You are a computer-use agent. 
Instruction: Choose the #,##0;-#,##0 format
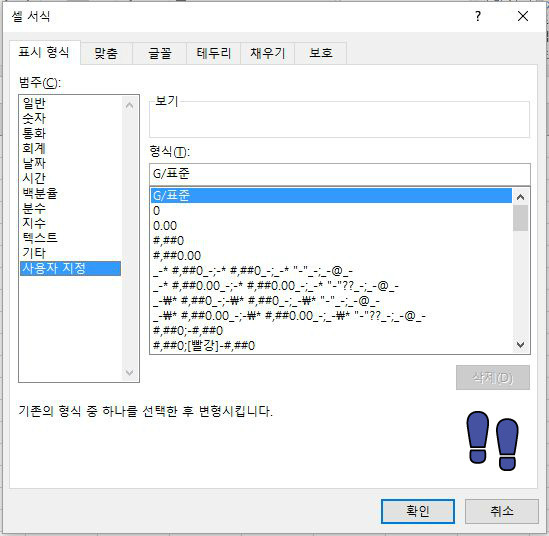331,331
